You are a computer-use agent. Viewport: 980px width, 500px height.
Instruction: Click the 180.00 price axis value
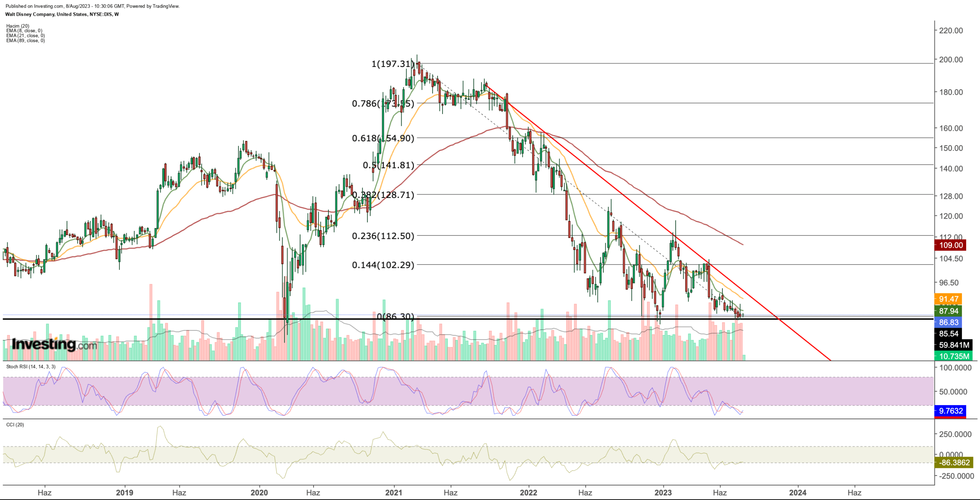[951, 92]
